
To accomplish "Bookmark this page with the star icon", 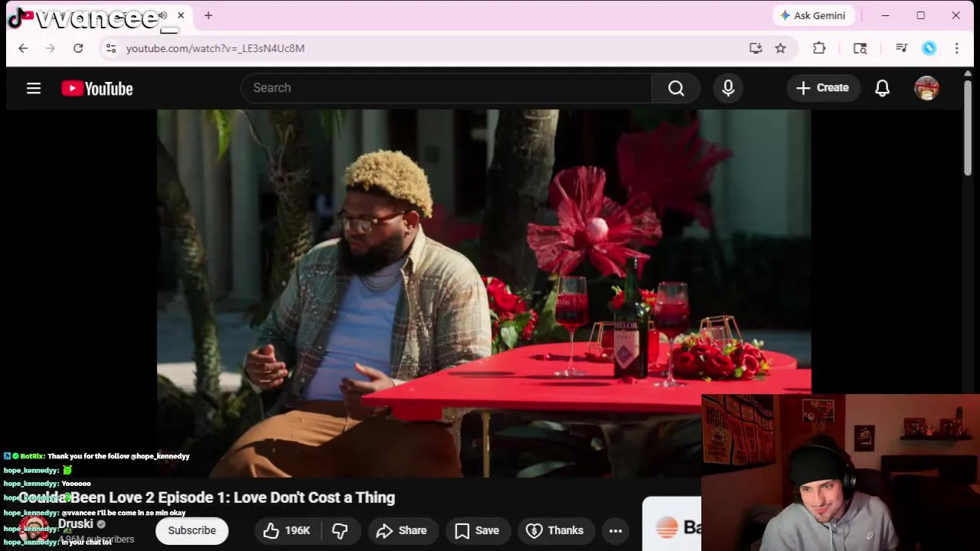I will click(x=780, y=48).
